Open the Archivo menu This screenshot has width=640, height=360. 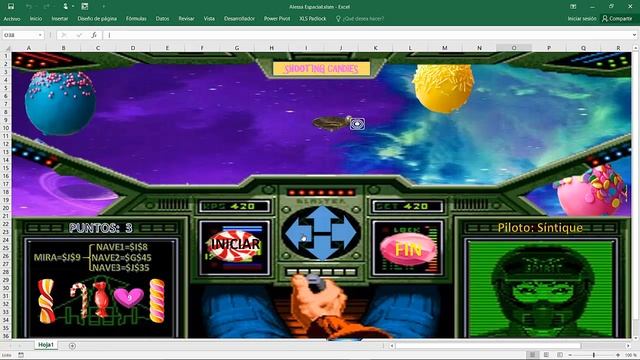click(x=12, y=19)
